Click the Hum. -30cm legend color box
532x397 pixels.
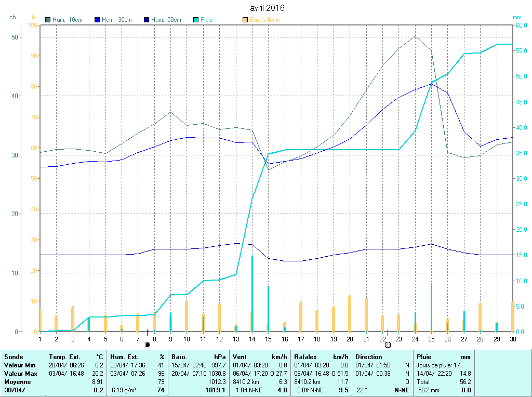point(97,20)
